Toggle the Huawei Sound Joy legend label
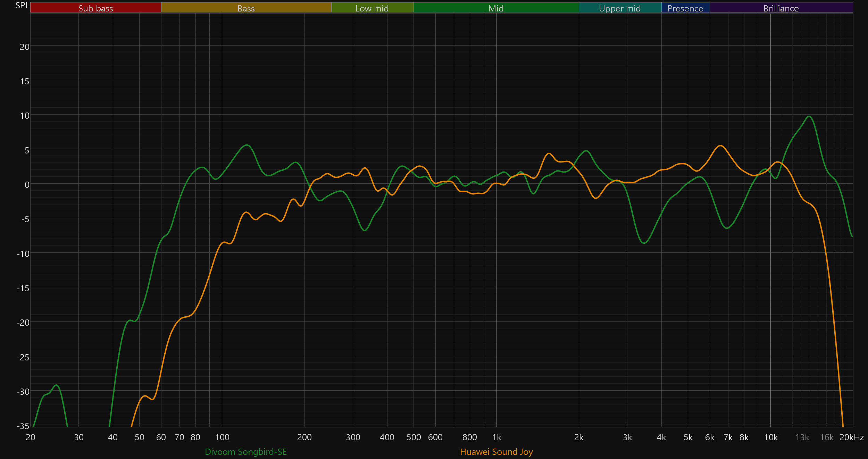The width and height of the screenshot is (868, 459). click(x=496, y=452)
